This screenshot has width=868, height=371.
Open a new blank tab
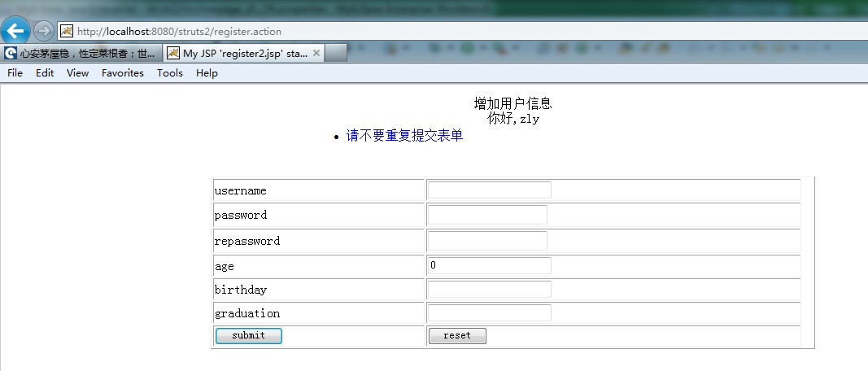click(x=335, y=53)
